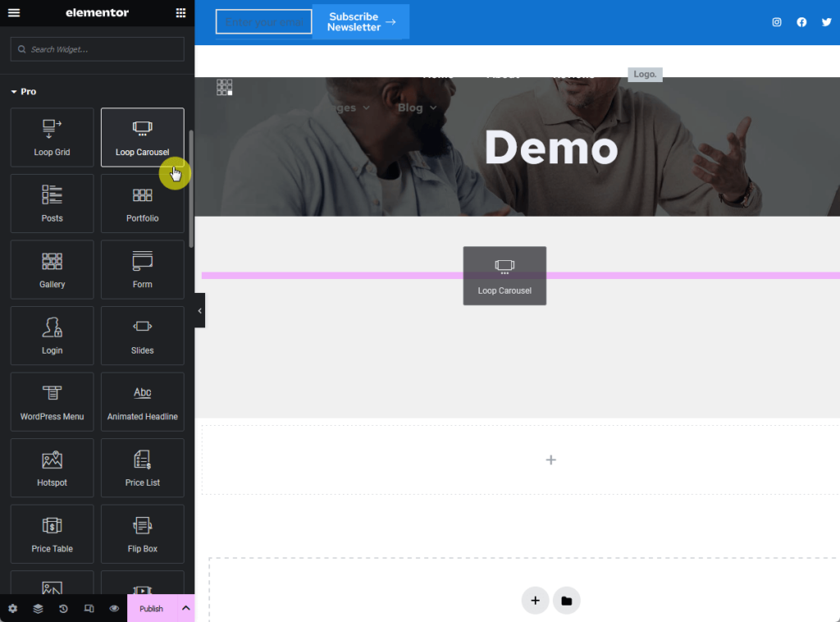Screen dimensions: 840x622
Task: Select the Price Table widget
Action: click(52, 534)
